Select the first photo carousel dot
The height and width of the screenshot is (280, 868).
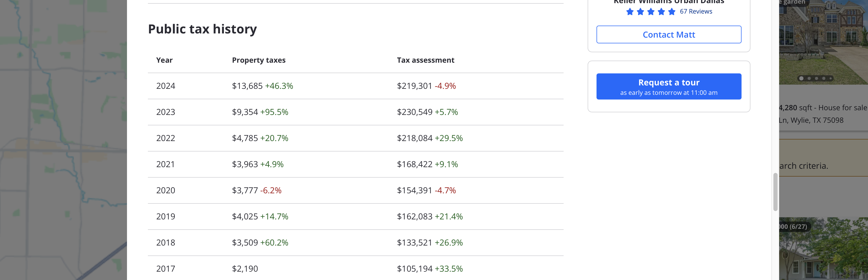pos(801,79)
